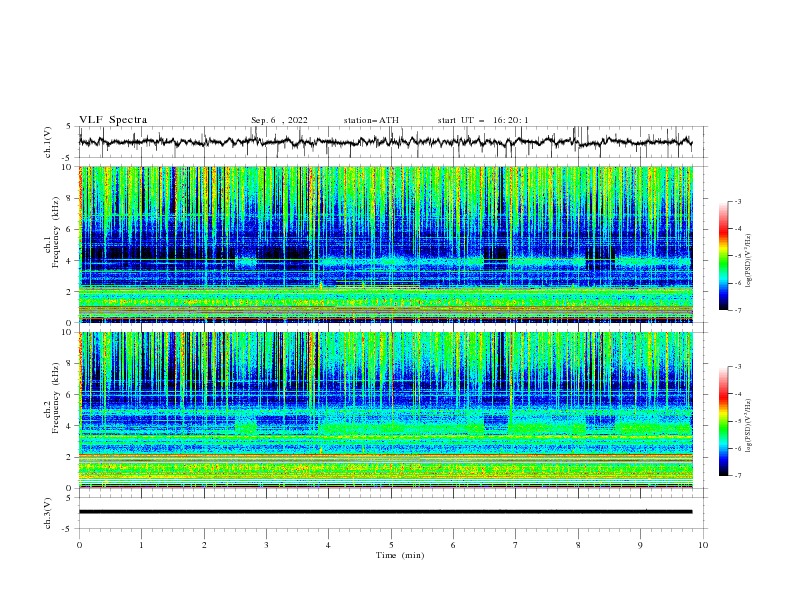The height and width of the screenshot is (612, 792).
Task: Click the '-7' tick on lower colorbar
Action: (x=737, y=476)
